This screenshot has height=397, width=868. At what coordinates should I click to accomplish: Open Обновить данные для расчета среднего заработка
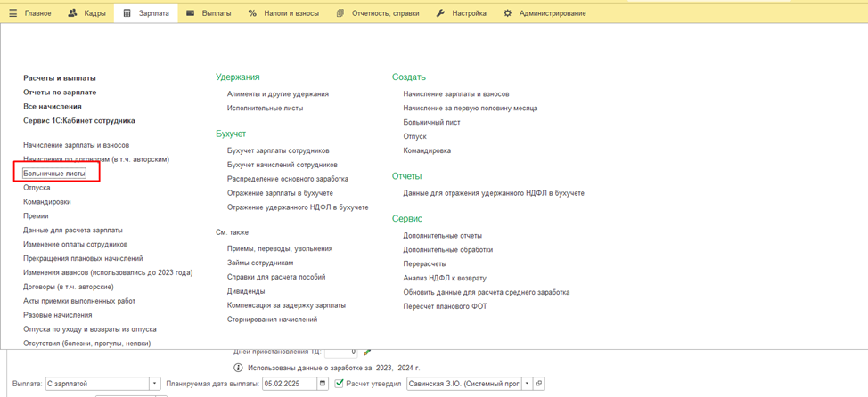click(x=487, y=292)
